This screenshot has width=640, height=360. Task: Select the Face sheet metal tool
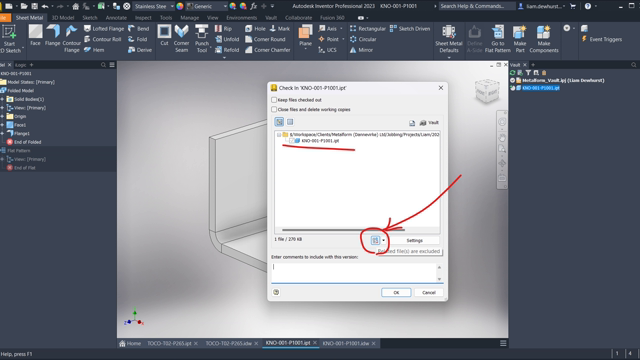[35, 35]
